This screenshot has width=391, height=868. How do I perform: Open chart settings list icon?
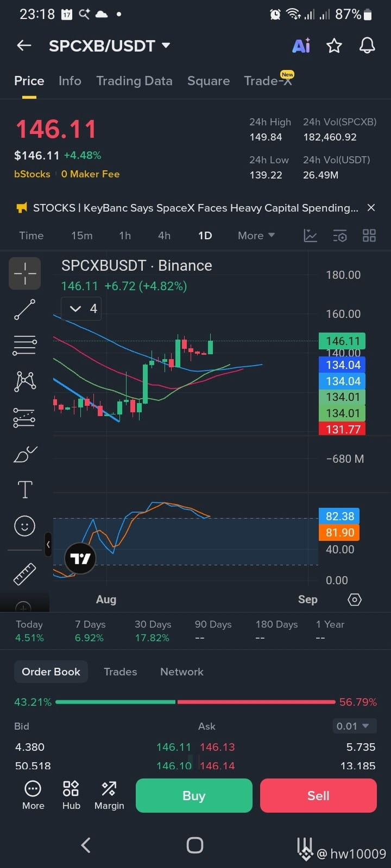pyautogui.click(x=339, y=235)
